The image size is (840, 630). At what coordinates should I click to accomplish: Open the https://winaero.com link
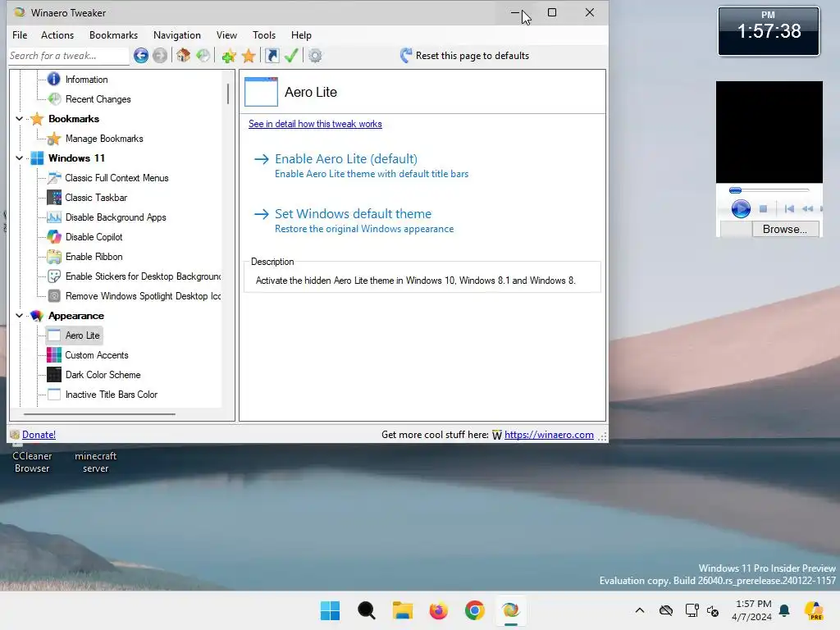tap(549, 435)
